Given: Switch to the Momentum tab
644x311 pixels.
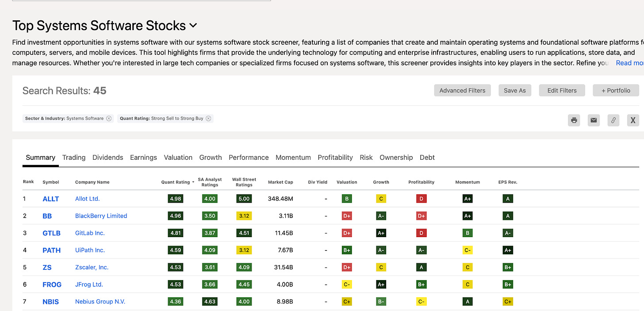Looking at the screenshot, I should (x=293, y=157).
